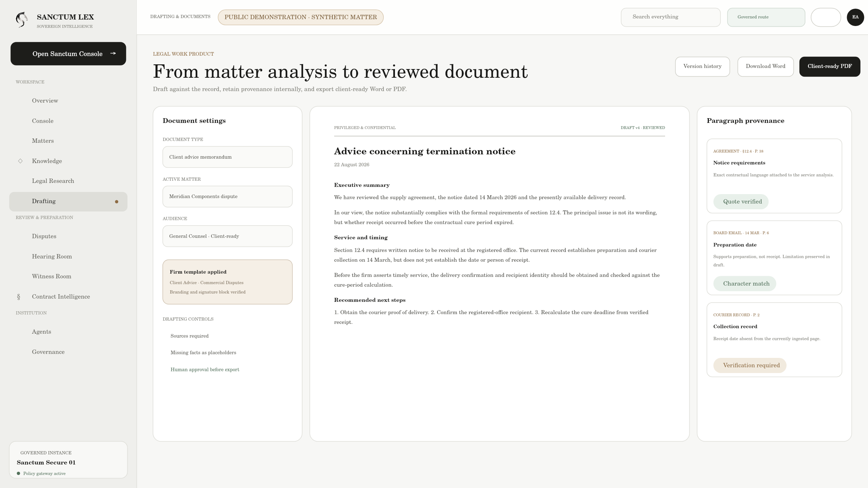Click the Drafting & Documents breadcrumb
868x488 pixels.
(180, 17)
